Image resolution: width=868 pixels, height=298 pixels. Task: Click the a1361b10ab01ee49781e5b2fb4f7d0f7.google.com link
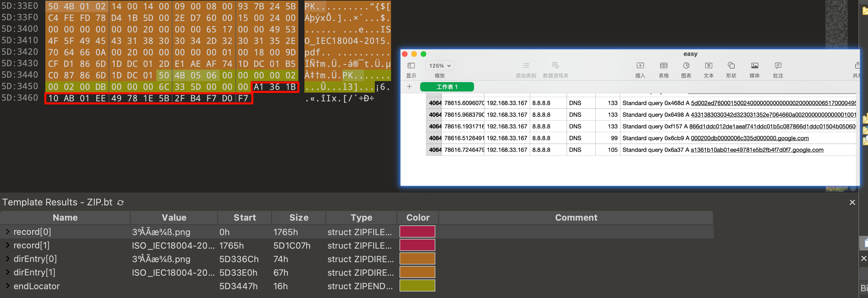pyautogui.click(x=757, y=150)
